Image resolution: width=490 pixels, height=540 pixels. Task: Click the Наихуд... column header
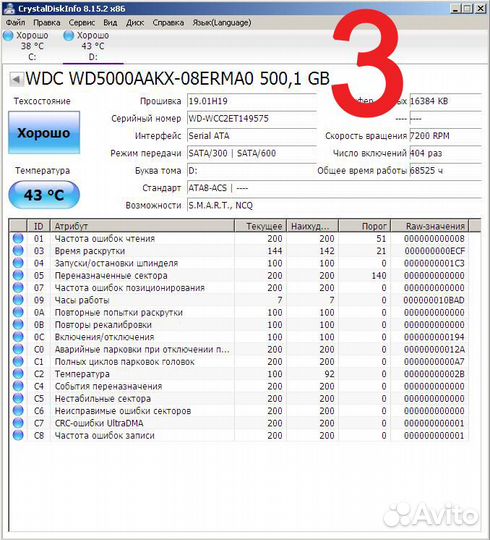313,226
